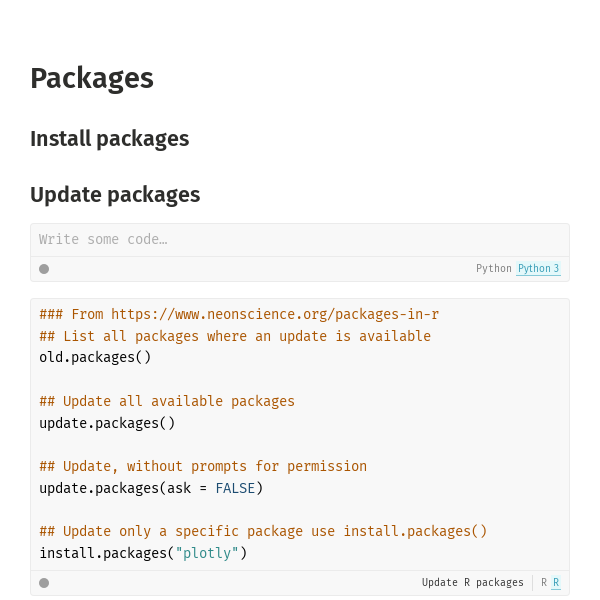Click the 'Install packages' heading

[110, 139]
